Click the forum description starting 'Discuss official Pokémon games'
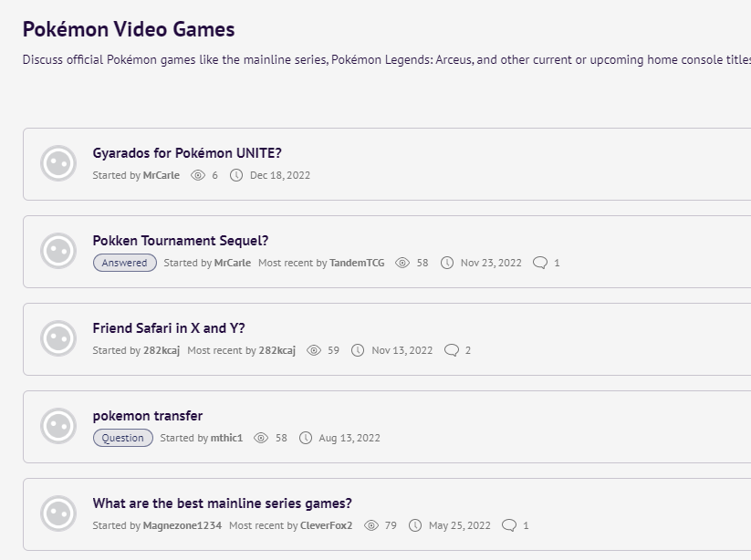Screen dimensions: 751x560 pos(387,60)
